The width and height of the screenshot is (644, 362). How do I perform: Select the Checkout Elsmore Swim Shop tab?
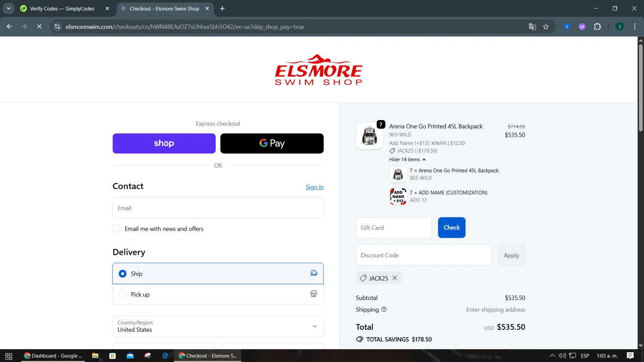tap(164, 9)
